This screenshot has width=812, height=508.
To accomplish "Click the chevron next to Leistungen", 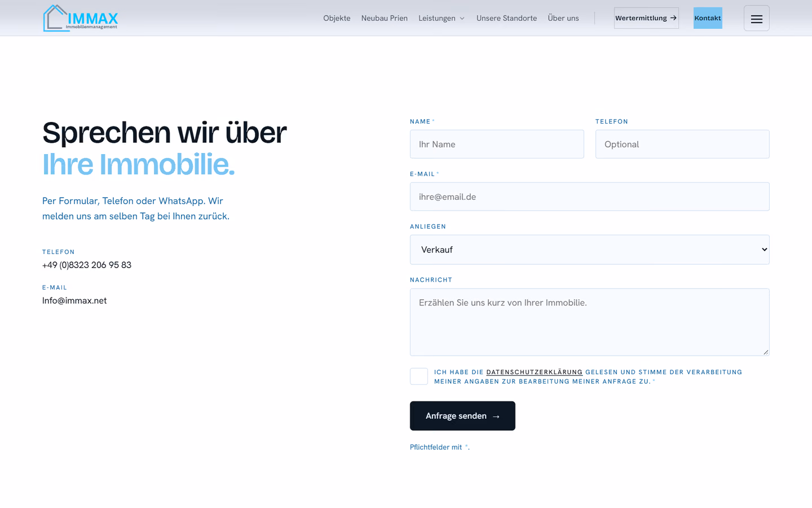I will click(462, 19).
